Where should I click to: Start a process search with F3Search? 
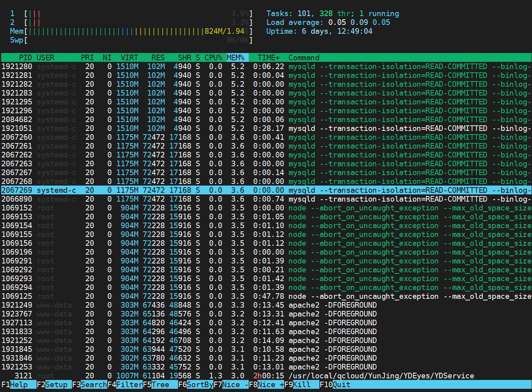click(x=88, y=384)
